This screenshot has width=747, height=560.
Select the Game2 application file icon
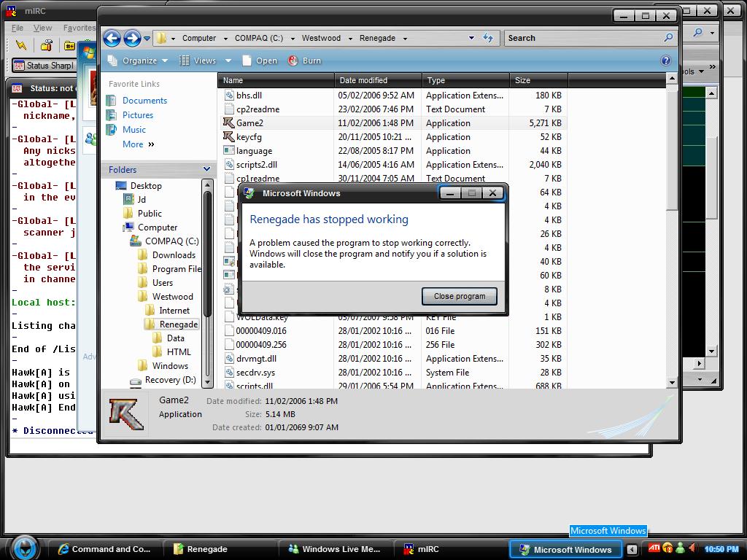click(229, 123)
